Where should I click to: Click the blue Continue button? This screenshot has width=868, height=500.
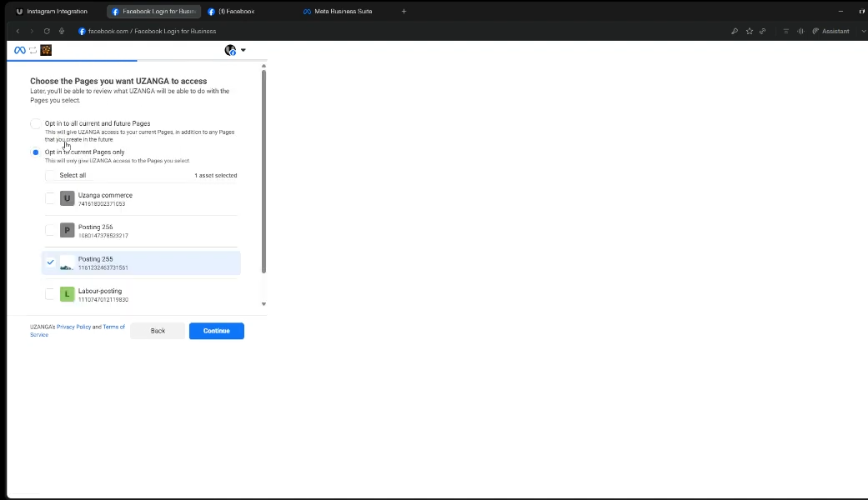click(217, 331)
